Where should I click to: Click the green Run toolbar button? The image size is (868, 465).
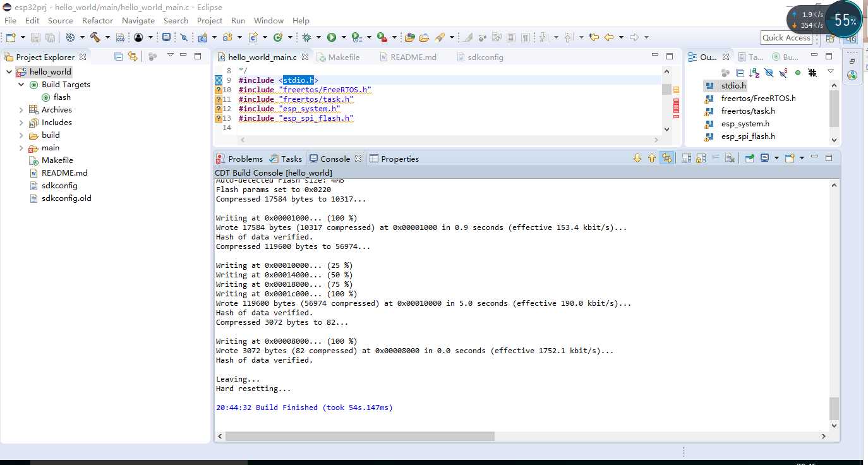(x=332, y=37)
